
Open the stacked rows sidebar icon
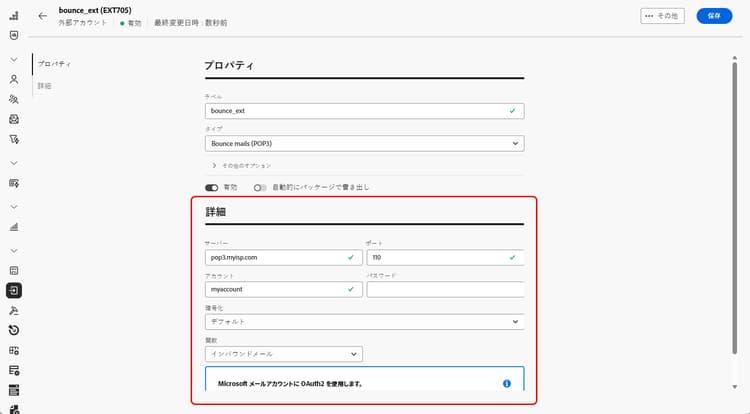coord(14,390)
